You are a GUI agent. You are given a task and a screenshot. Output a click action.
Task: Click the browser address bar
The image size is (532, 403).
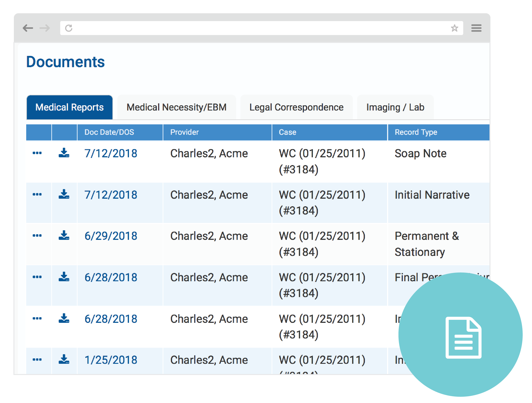[x=260, y=28]
